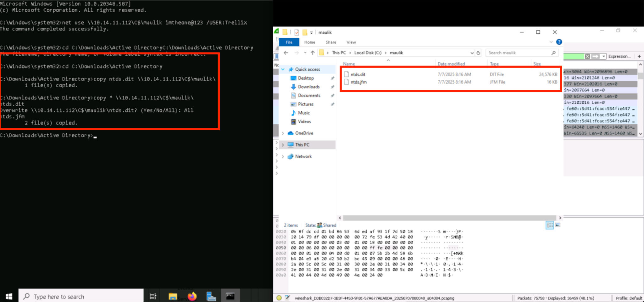This screenshot has height=302, width=644.
Task: Expand the This PC tree node
Action: pos(283,145)
